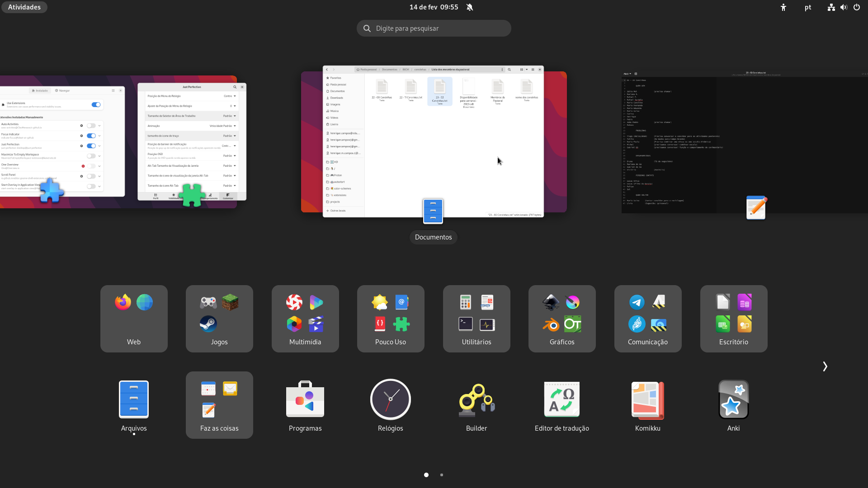This screenshot has height=488, width=868.
Task: Click the accessibility icon in top bar
Action: (783, 7)
